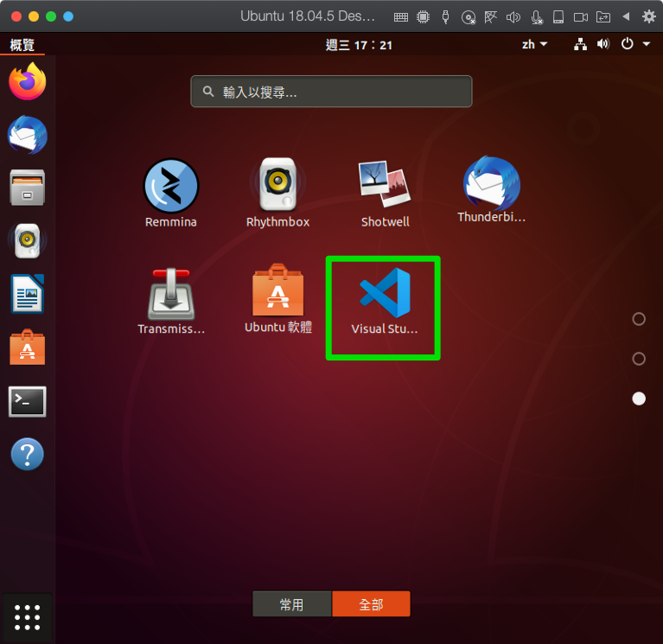Click the VM processor chip icon

[423, 17]
